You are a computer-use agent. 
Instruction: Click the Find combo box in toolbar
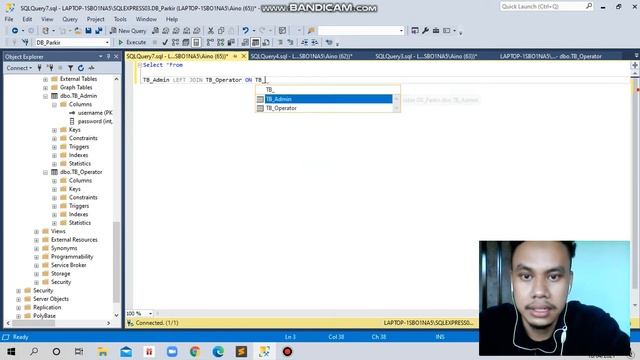pos(361,31)
